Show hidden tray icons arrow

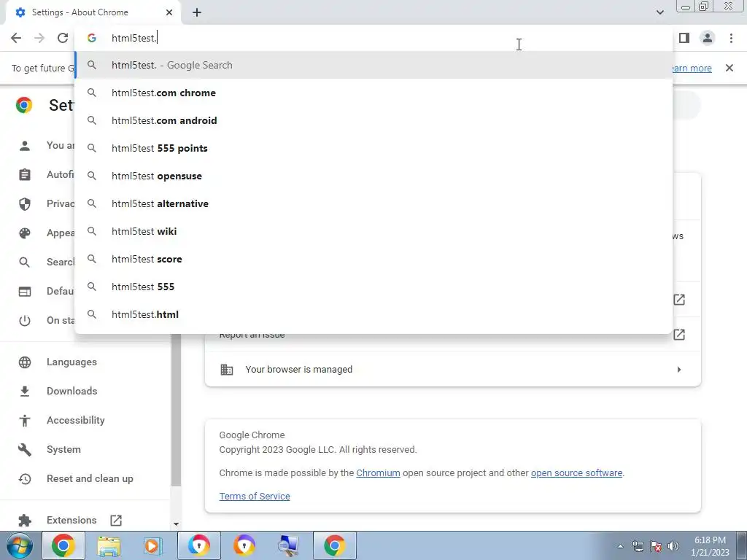tap(620, 546)
